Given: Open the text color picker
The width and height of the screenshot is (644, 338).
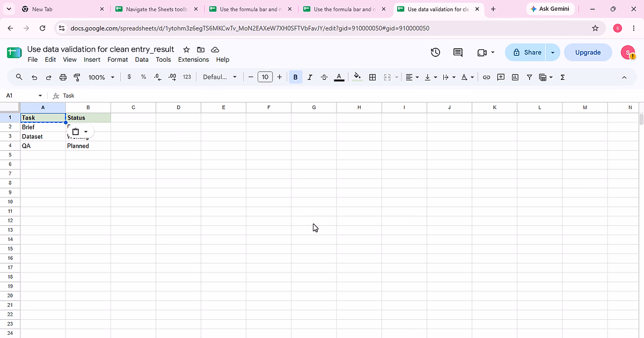Looking at the screenshot, I should click(x=339, y=77).
